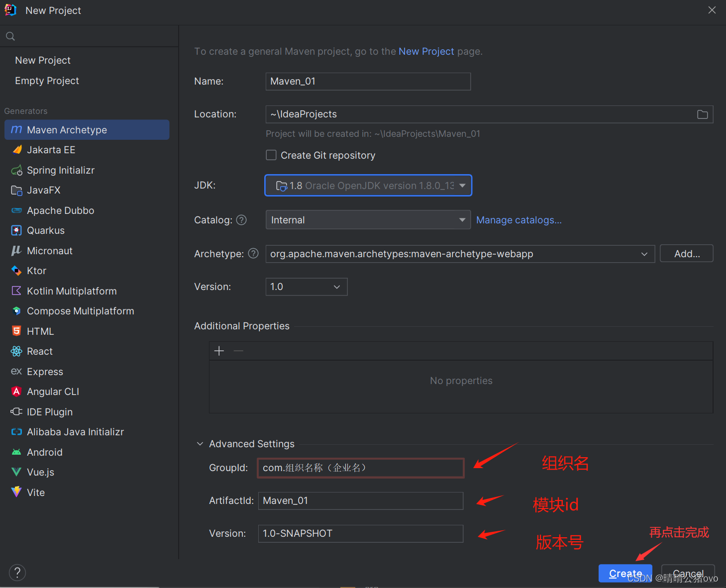Focus the GroupId text field
The image size is (726, 588).
click(361, 468)
